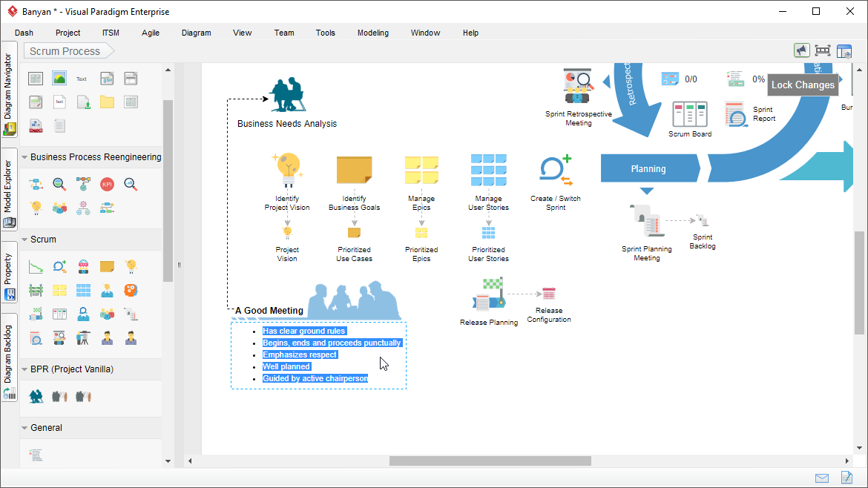This screenshot has height=488, width=868.
Task: Click the blue Planning arrow shape
Action: (x=651, y=169)
